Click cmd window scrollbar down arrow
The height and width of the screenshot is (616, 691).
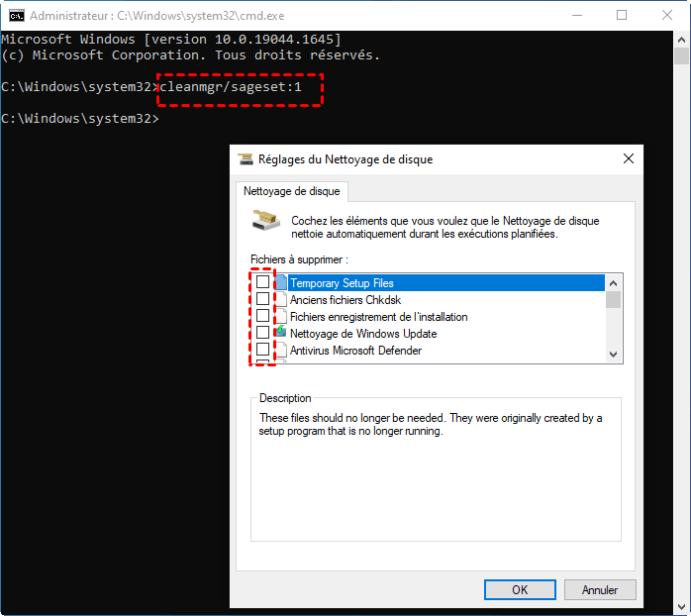[x=681, y=608]
